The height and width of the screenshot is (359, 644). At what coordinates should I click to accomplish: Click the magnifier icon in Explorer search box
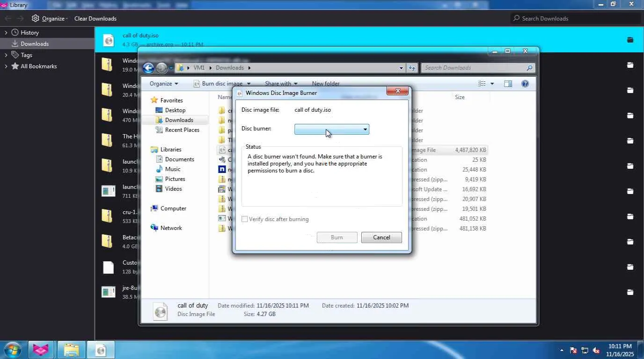tap(529, 68)
